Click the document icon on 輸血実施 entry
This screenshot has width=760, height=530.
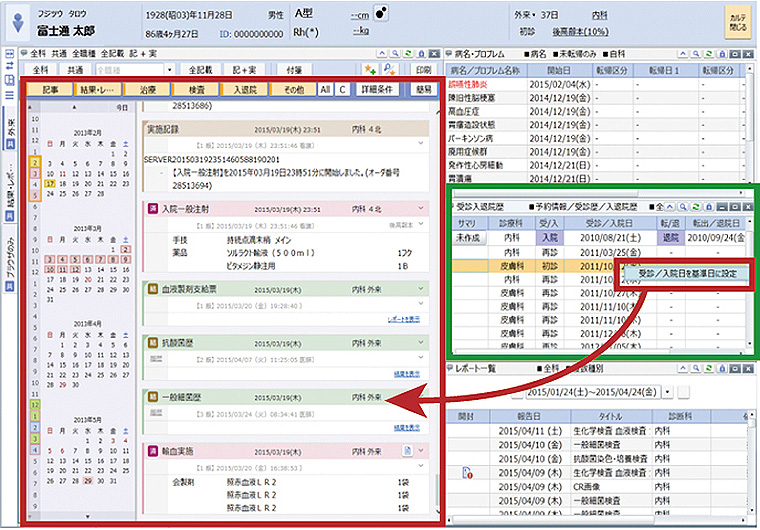pyautogui.click(x=408, y=452)
